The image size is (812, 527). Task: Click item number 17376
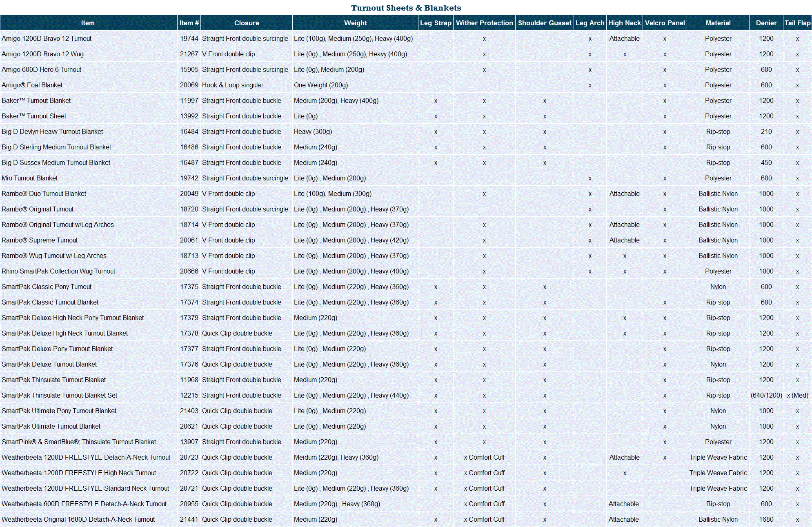pos(189,364)
